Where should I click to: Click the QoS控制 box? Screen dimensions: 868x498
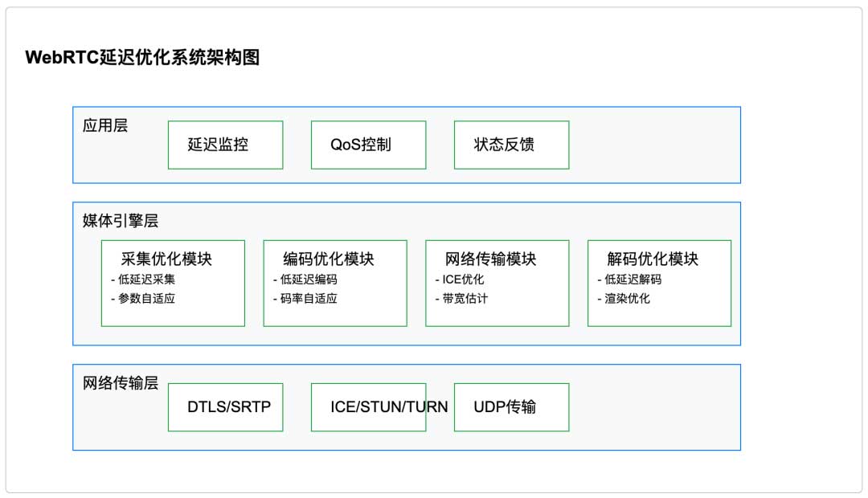click(368, 145)
